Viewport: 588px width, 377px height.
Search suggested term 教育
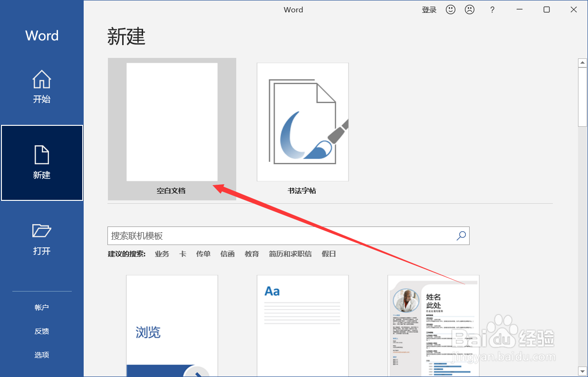pyautogui.click(x=252, y=254)
